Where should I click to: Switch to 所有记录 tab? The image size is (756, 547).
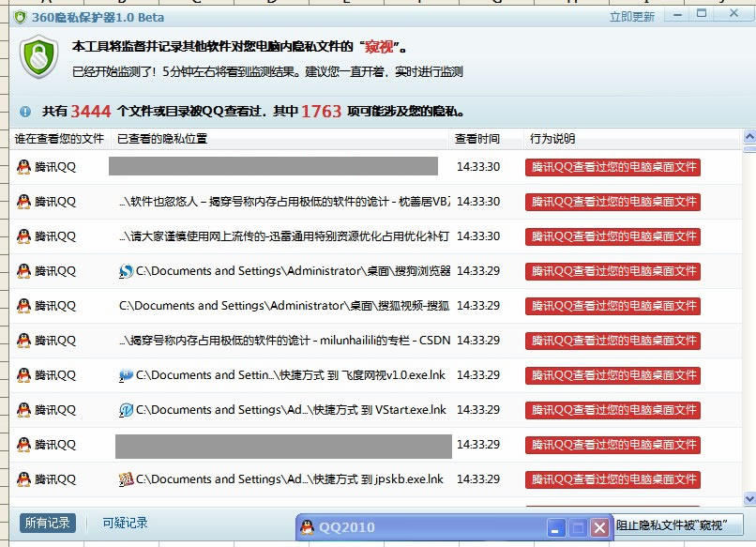click(x=48, y=523)
